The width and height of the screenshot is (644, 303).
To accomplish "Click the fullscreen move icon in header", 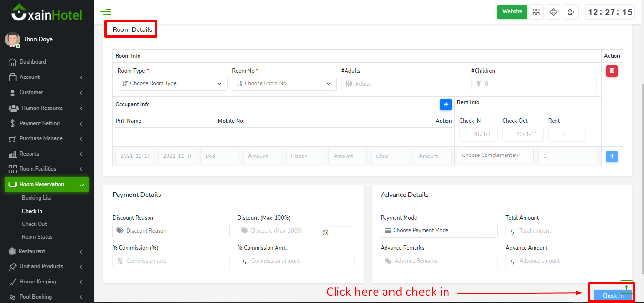I will (x=554, y=12).
